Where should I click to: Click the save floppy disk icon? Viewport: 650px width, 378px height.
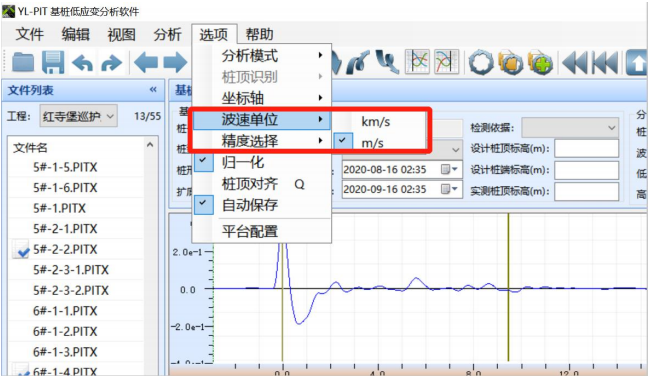[x=53, y=63]
